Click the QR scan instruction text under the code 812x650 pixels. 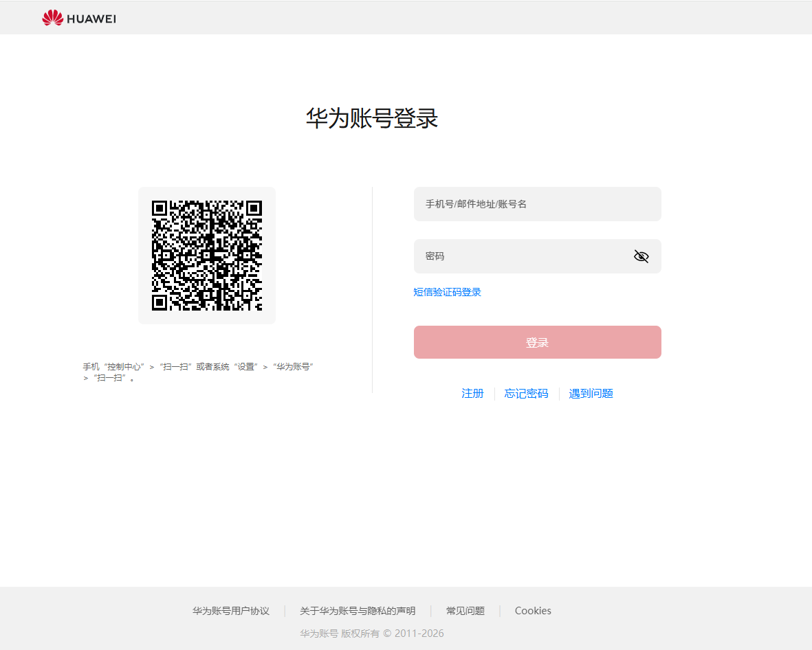coord(198,372)
